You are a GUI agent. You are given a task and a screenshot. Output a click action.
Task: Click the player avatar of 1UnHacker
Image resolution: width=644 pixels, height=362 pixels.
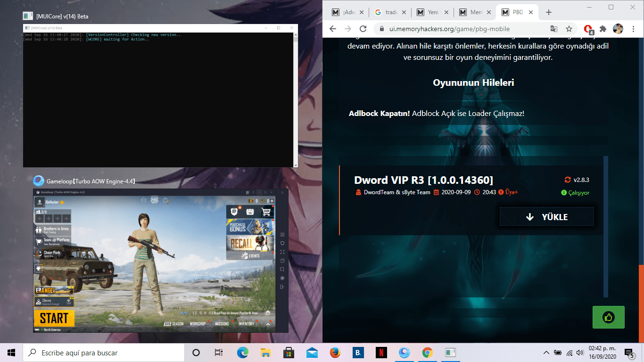point(40,202)
